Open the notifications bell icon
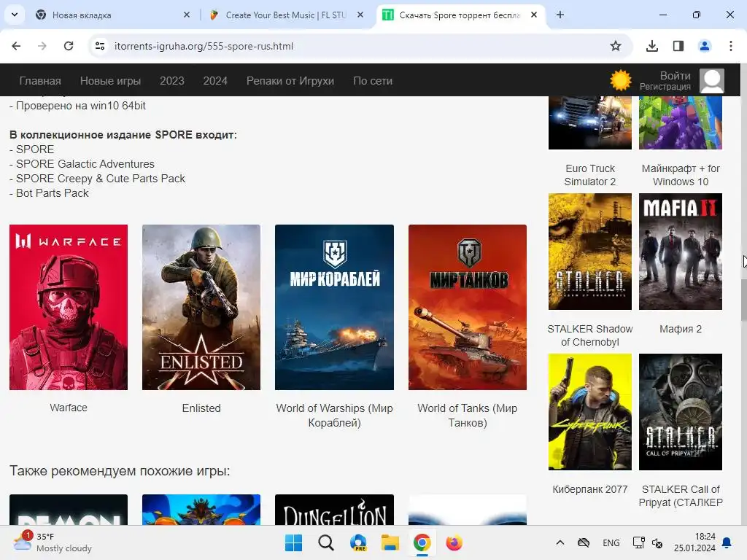Viewport: 747px width, 560px height. click(x=727, y=542)
